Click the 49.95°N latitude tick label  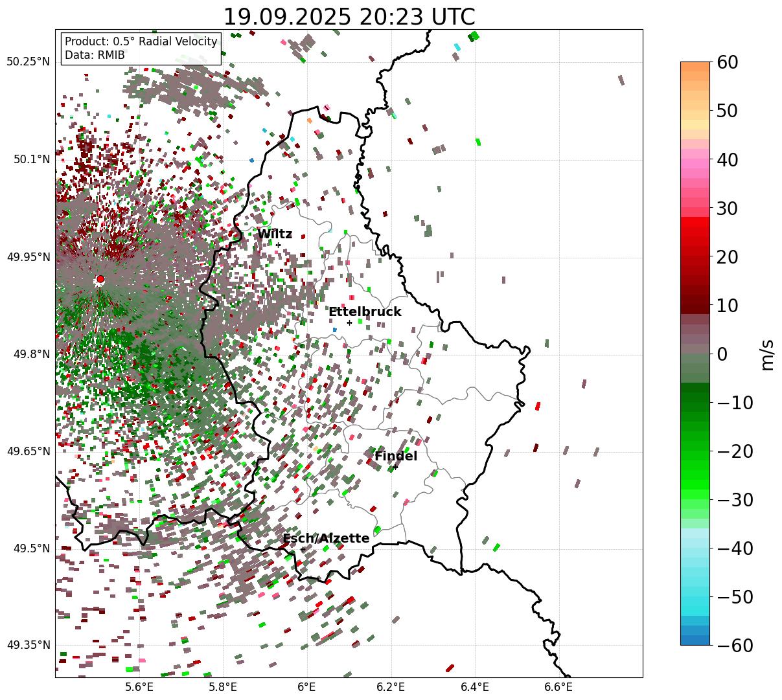(28, 256)
